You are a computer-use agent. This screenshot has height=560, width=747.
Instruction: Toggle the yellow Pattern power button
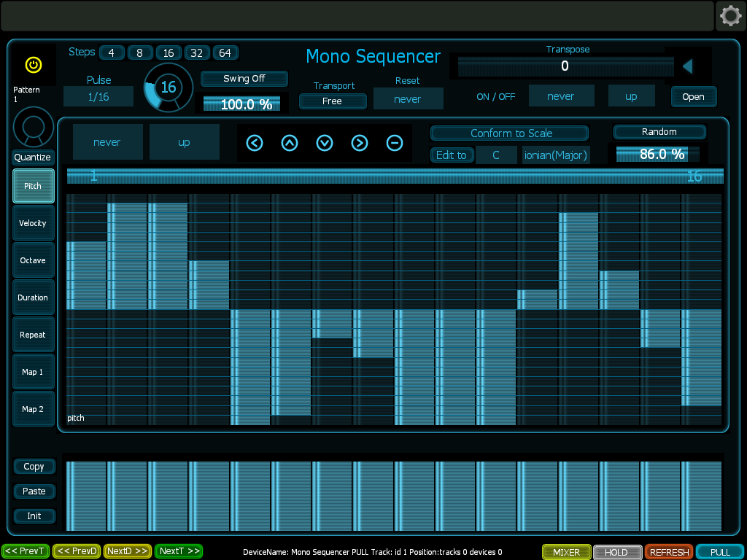tap(33, 64)
